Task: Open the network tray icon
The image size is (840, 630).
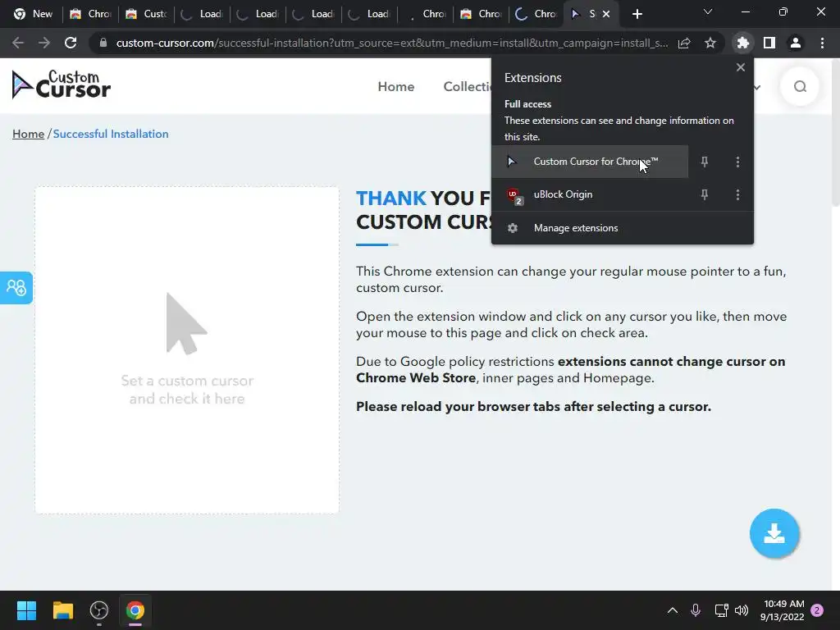Action: pyautogui.click(x=721, y=610)
